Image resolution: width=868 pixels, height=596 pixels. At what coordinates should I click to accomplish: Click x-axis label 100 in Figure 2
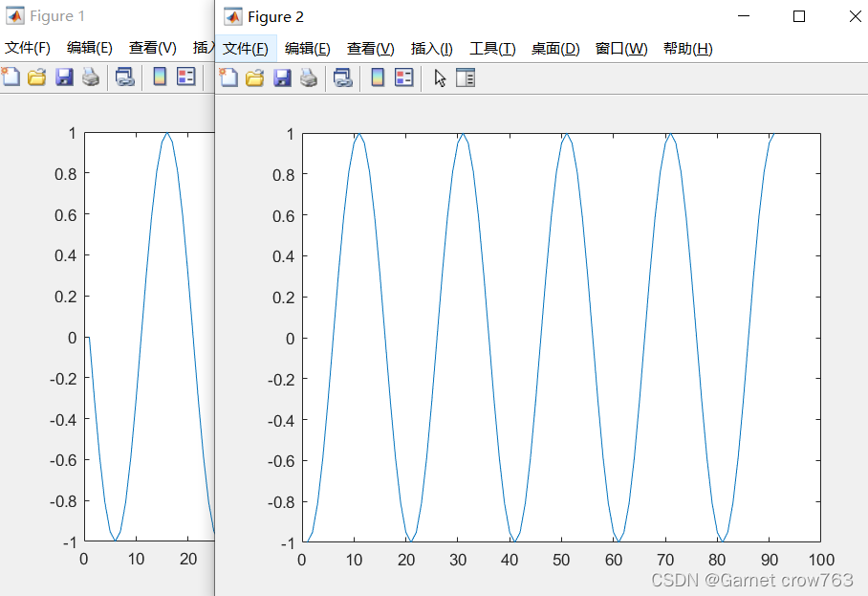821,560
